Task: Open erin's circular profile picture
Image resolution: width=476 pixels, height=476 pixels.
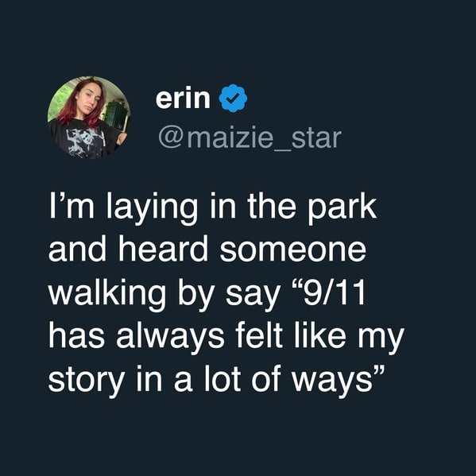Action: coord(89,118)
